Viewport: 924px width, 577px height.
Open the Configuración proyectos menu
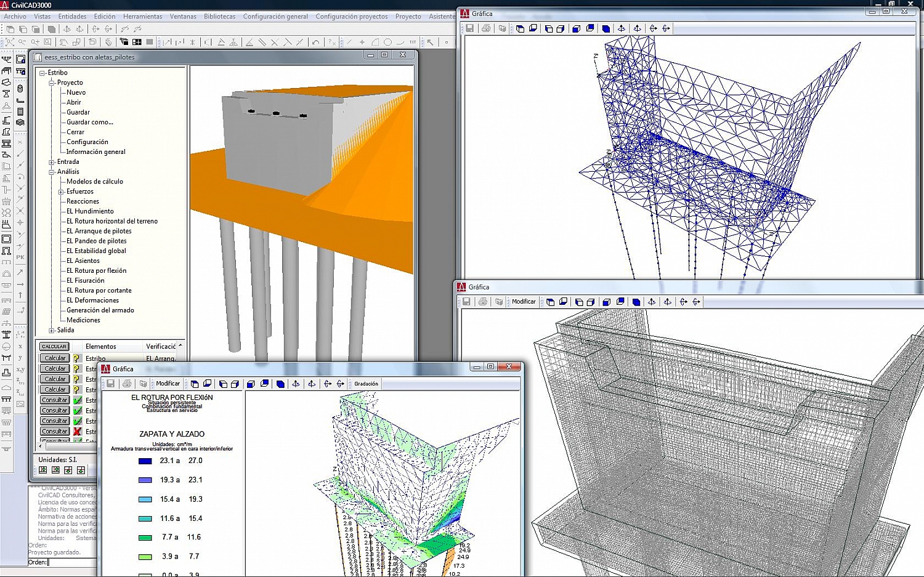coord(352,17)
